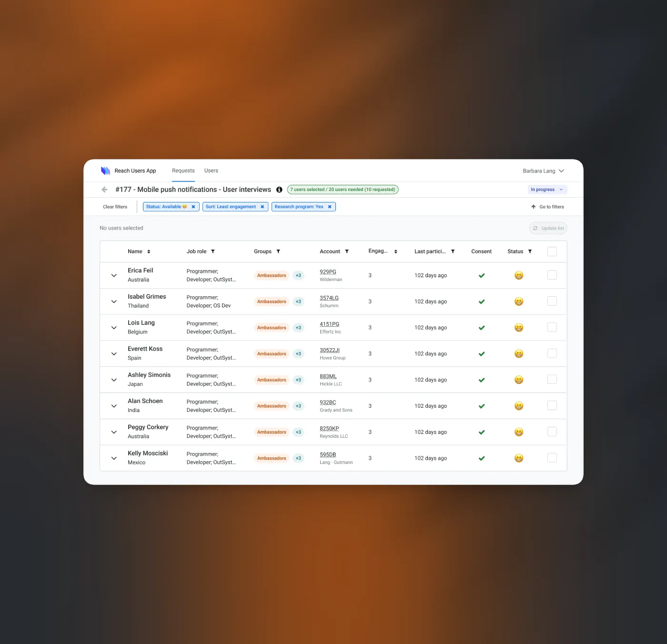This screenshot has height=644, width=667.
Task: Open the In progress status dropdown
Action: (x=547, y=190)
